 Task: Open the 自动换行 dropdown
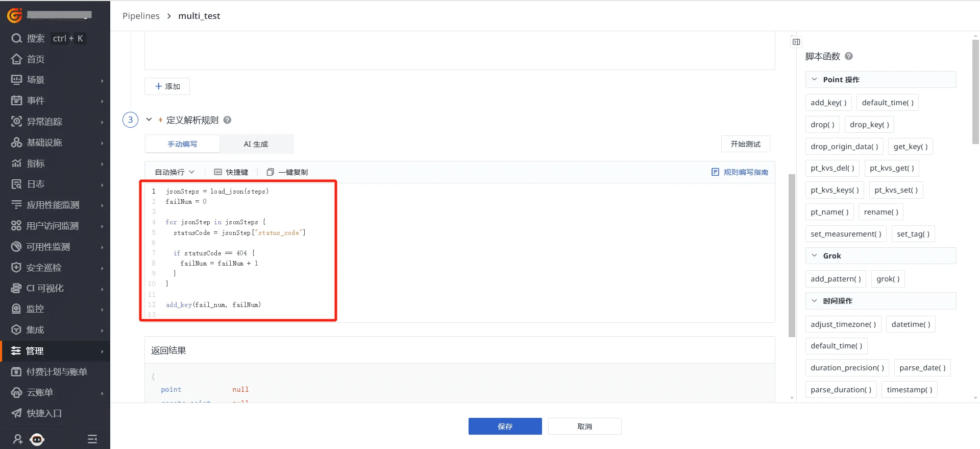[175, 172]
